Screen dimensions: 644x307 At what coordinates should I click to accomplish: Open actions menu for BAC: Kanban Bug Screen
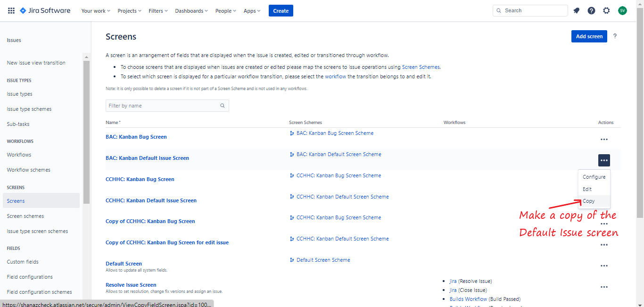(604, 139)
